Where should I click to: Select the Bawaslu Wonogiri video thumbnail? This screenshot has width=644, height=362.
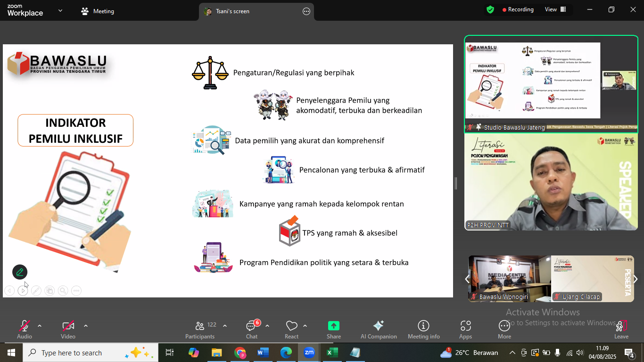click(x=510, y=279)
